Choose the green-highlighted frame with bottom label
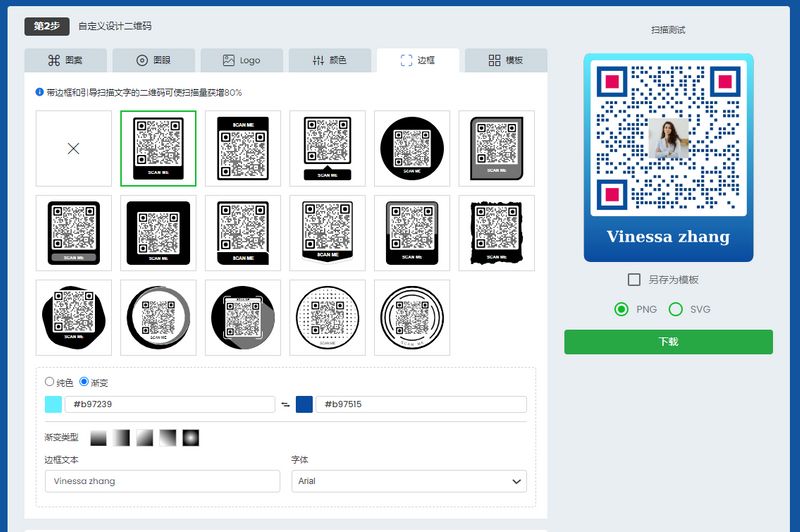Image resolution: width=800 pixels, height=532 pixels. tap(158, 148)
